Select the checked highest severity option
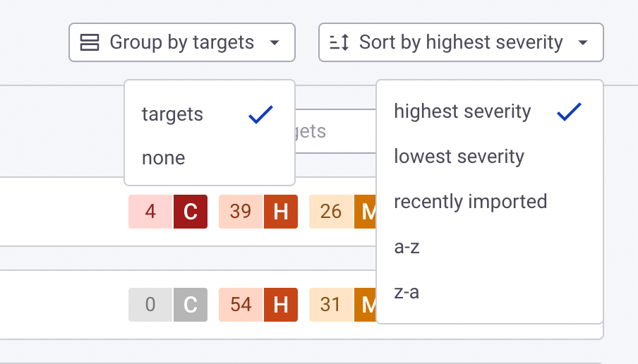 490,111
